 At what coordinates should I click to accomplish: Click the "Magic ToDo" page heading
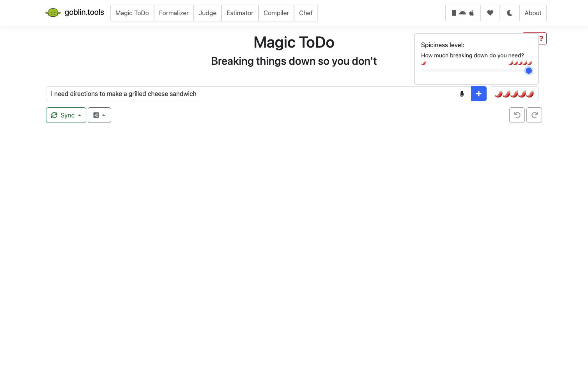294,42
